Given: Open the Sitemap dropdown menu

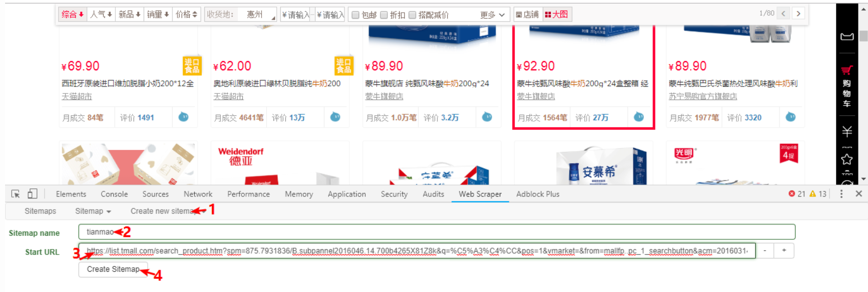Looking at the screenshot, I should 93,211.
